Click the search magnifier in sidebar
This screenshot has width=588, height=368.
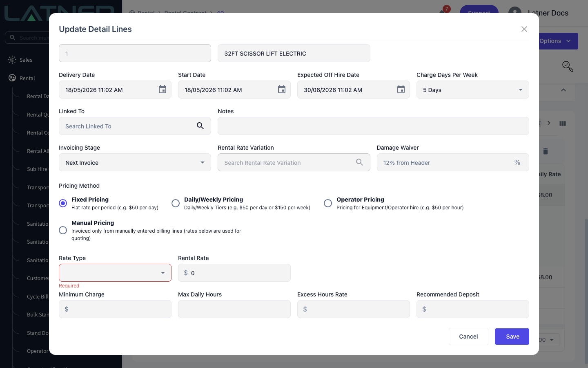13,38
